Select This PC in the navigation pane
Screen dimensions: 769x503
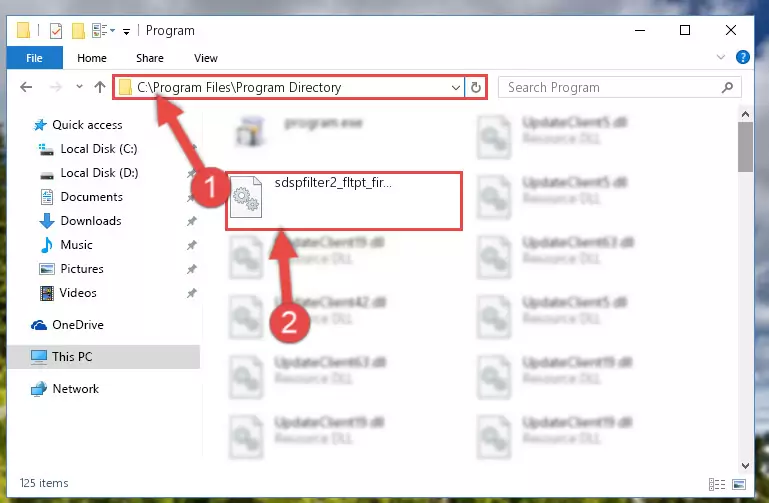[x=103, y=357]
